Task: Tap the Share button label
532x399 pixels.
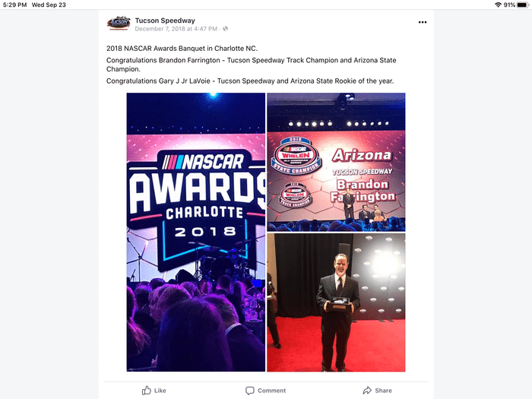Action: pyautogui.click(x=383, y=391)
